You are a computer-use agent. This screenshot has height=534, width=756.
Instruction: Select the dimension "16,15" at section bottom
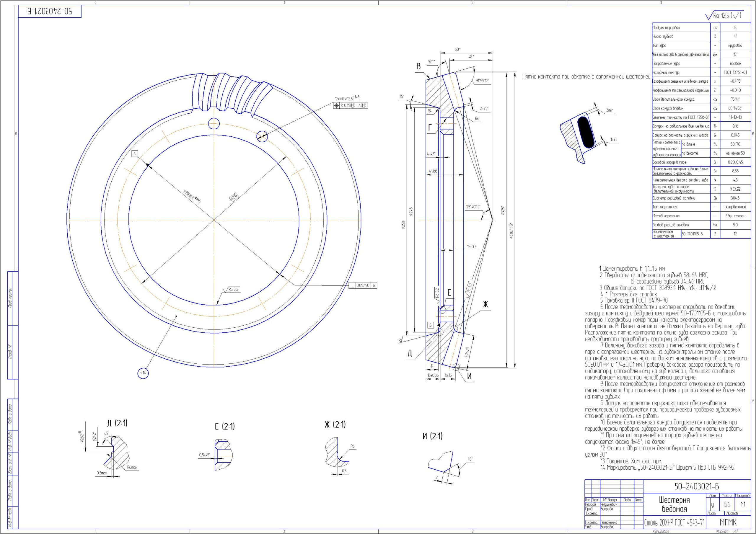pyautogui.click(x=448, y=375)
